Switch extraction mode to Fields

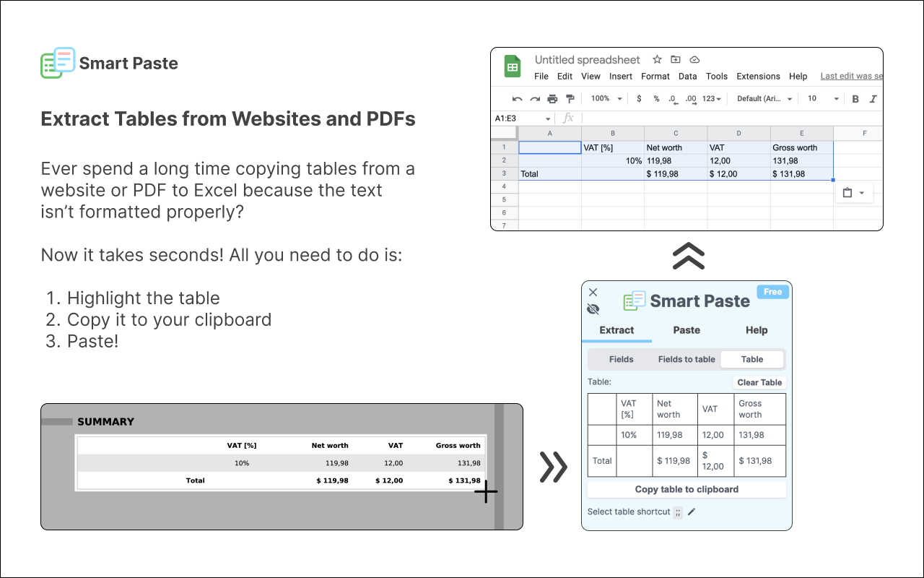[621, 359]
